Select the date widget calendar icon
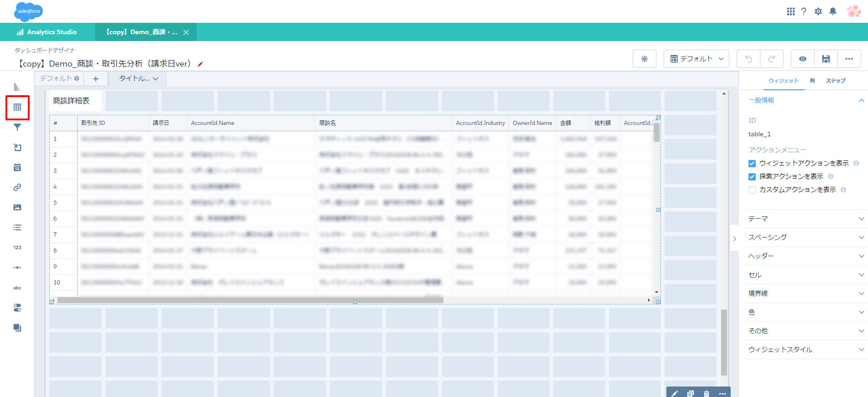The width and height of the screenshot is (868, 397). [17, 168]
